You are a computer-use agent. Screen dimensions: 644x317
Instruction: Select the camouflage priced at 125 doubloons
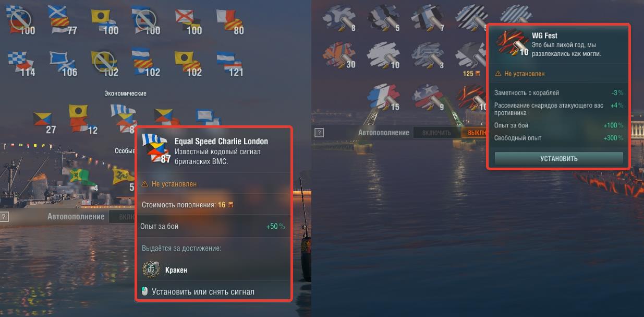pos(471,58)
